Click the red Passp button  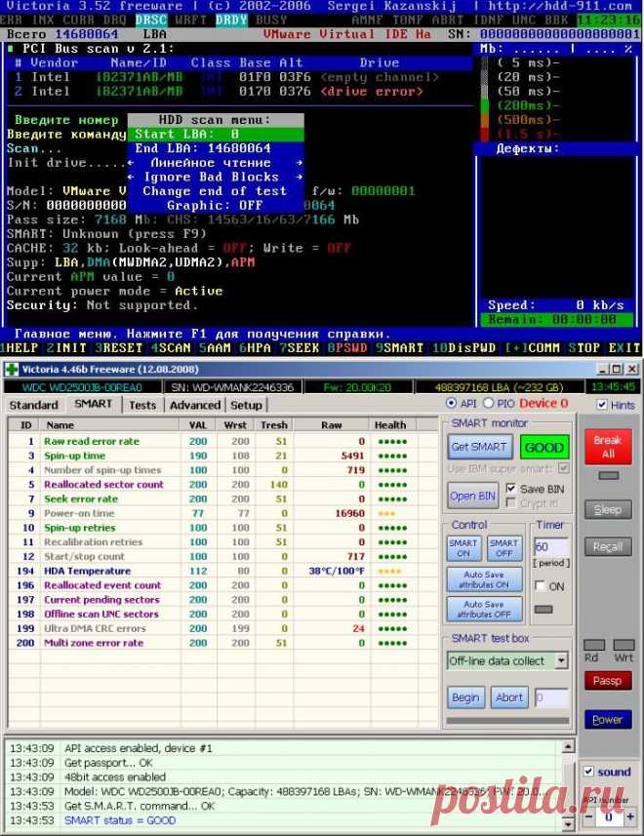(x=608, y=681)
